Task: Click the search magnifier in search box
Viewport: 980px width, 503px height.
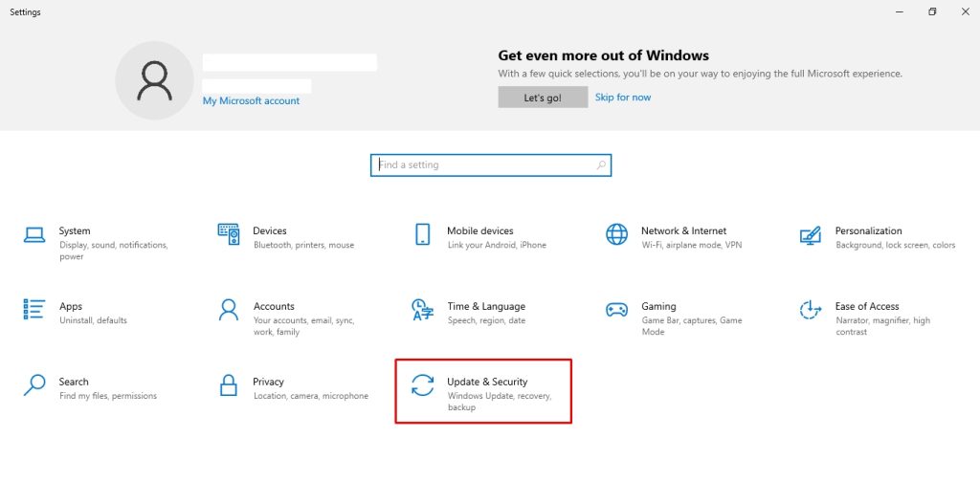Action: point(601,165)
